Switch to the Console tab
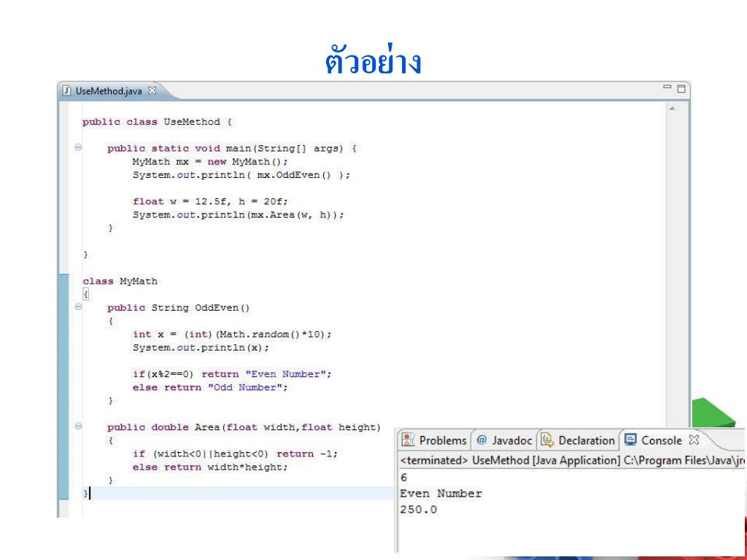747x560 pixels. tap(661, 440)
